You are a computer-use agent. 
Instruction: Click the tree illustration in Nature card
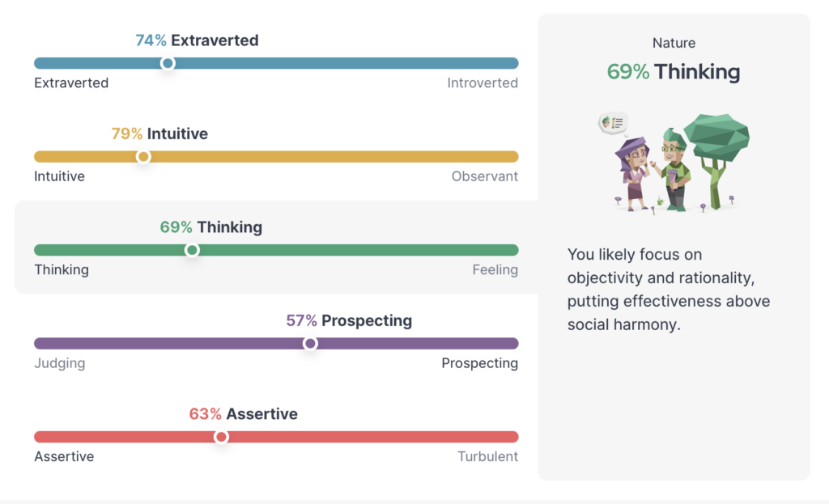tap(716, 161)
